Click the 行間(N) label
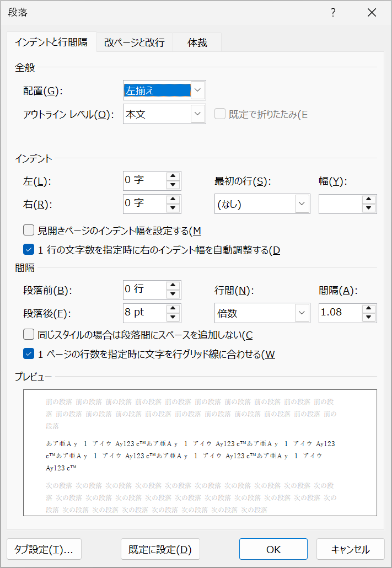The height and width of the screenshot is (568, 392). point(234,290)
